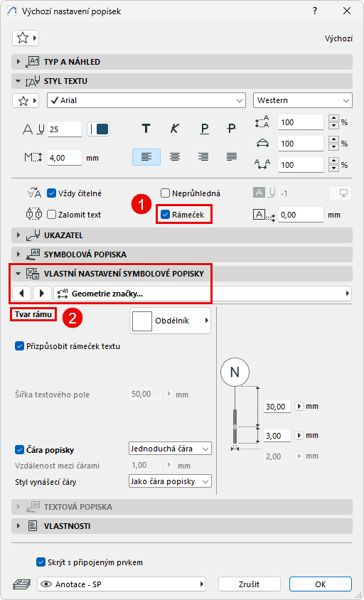364x600 pixels.
Task: Toggle bold text style
Action: pyautogui.click(x=146, y=129)
